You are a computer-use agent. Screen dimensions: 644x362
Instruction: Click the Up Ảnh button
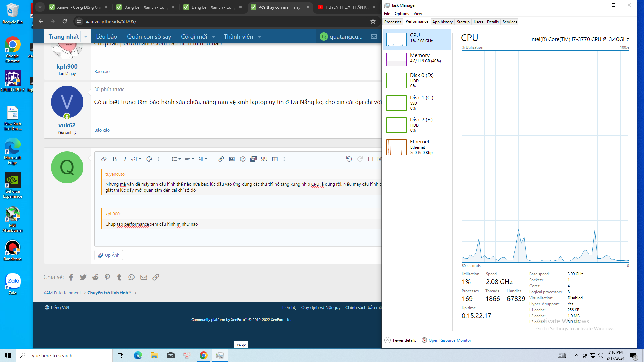(109, 255)
